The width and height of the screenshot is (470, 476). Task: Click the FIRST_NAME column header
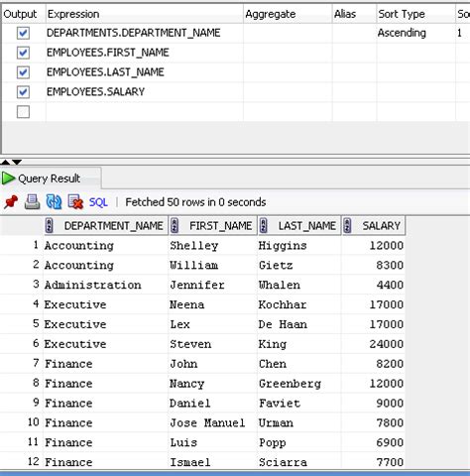coord(213,226)
